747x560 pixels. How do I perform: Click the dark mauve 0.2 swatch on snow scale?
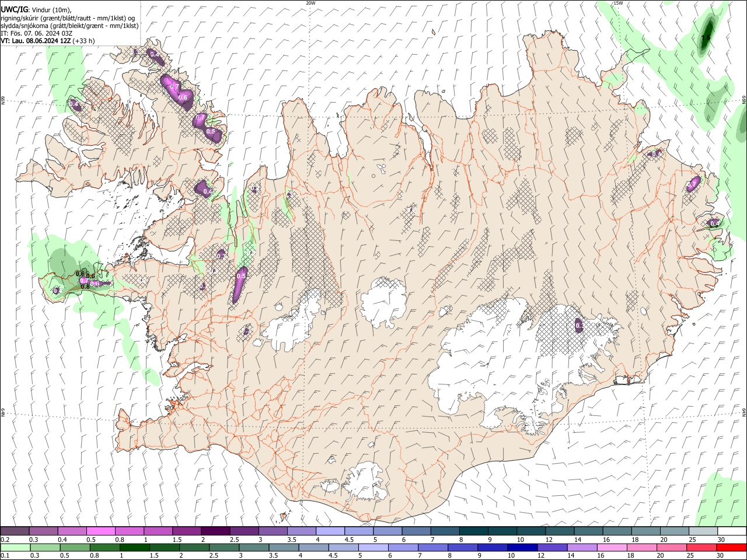click(15, 531)
